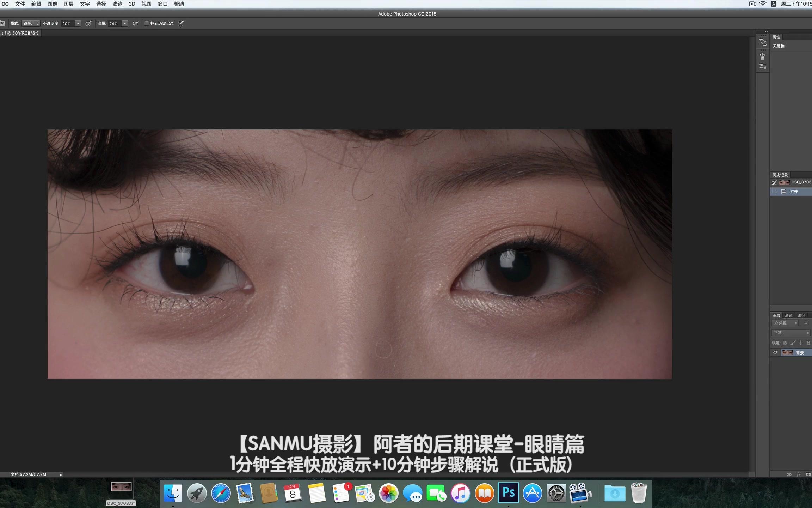This screenshot has width=812, height=508.
Task: Select the 打开 history state
Action: pos(794,192)
